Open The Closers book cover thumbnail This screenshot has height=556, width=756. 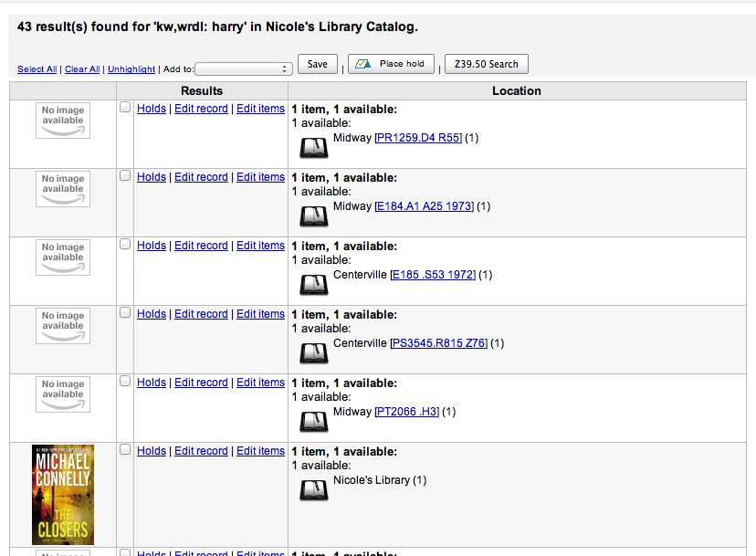tap(63, 494)
